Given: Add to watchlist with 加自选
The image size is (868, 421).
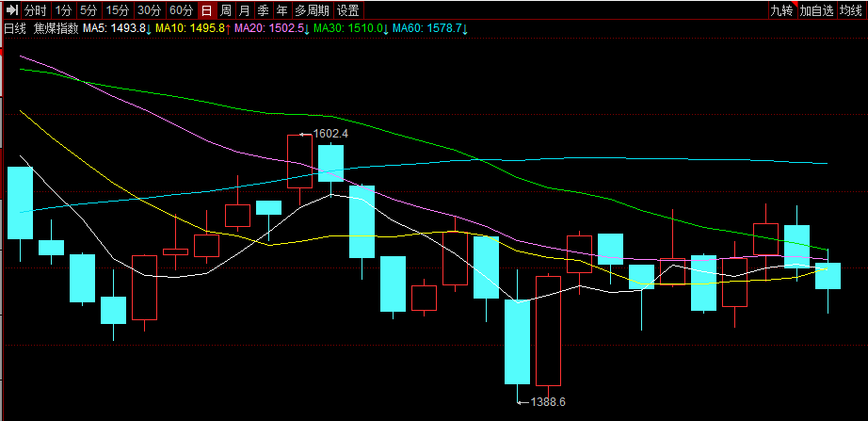Looking at the screenshot, I should [816, 10].
